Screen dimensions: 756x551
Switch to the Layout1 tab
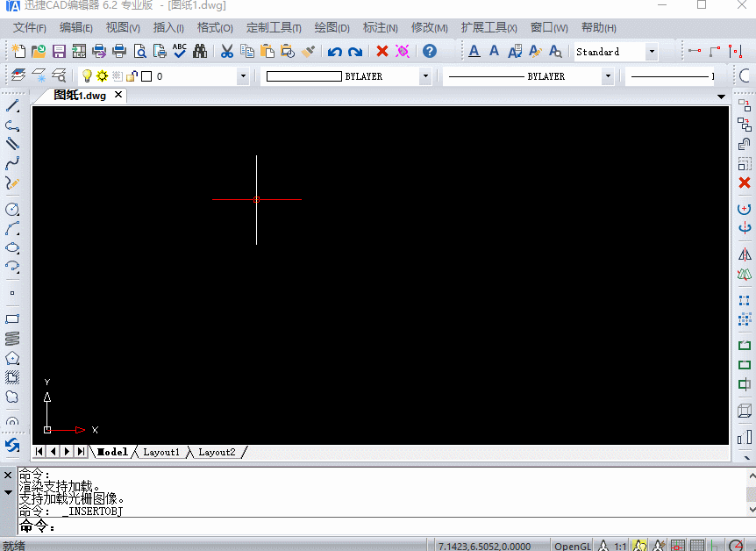click(x=161, y=452)
